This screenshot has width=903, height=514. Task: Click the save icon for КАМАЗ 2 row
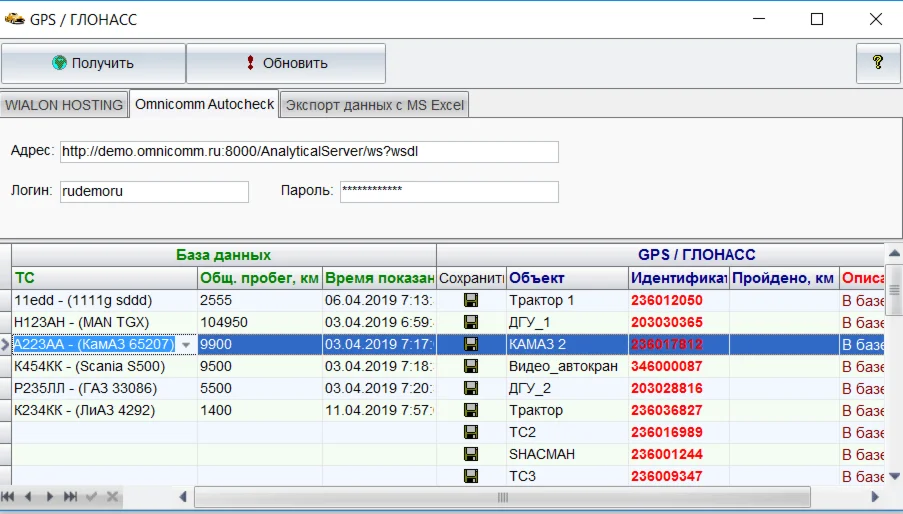pos(471,344)
